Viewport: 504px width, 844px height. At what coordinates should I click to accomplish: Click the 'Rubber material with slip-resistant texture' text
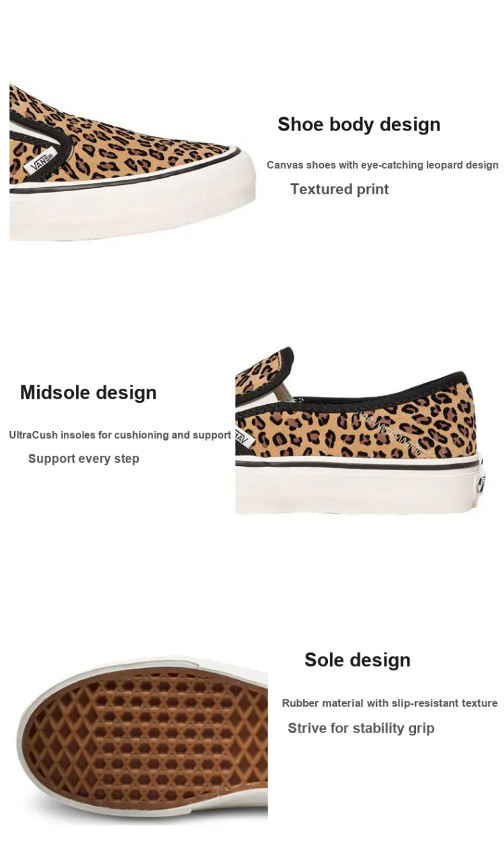pyautogui.click(x=390, y=703)
